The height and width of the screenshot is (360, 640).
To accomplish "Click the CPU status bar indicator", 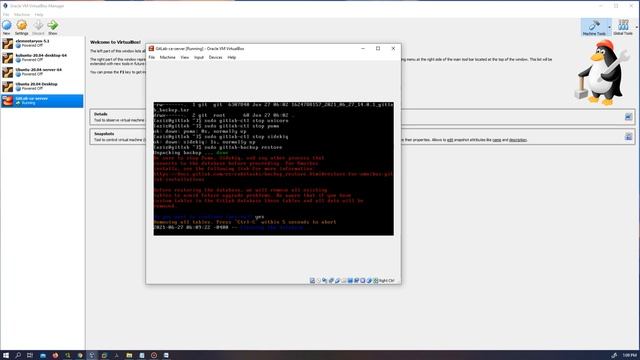I will [x=363, y=280].
